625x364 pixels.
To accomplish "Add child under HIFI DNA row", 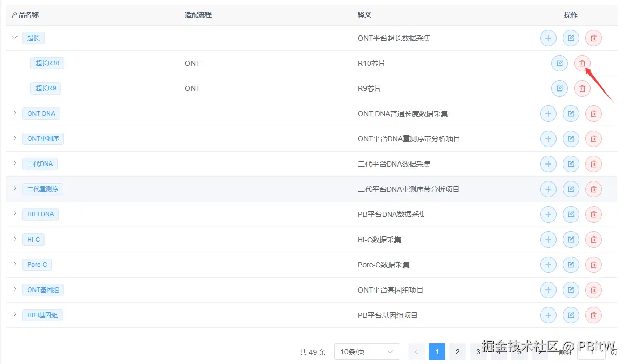I will [x=548, y=214].
